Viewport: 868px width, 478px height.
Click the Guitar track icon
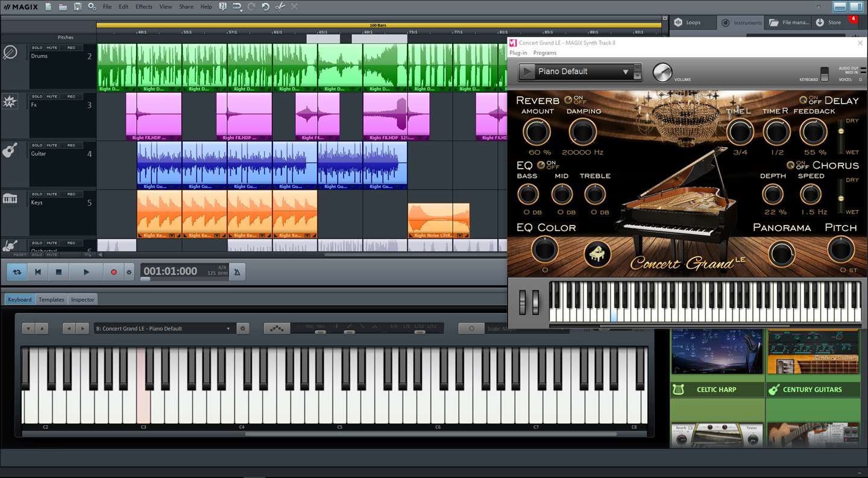coord(10,151)
